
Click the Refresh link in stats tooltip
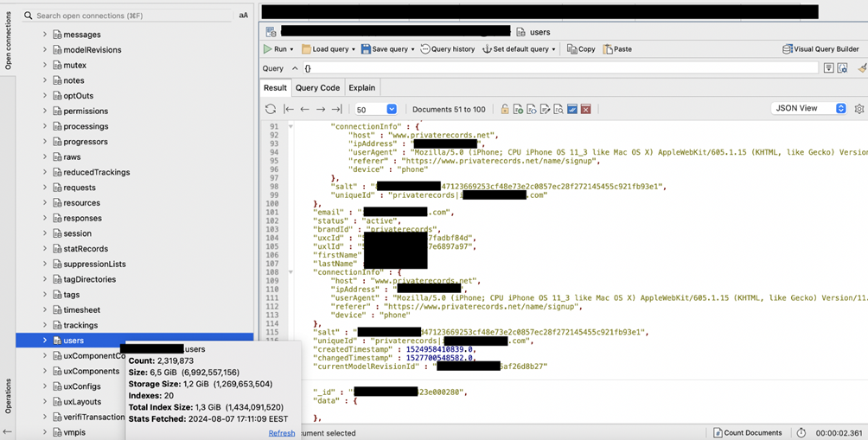click(x=281, y=433)
